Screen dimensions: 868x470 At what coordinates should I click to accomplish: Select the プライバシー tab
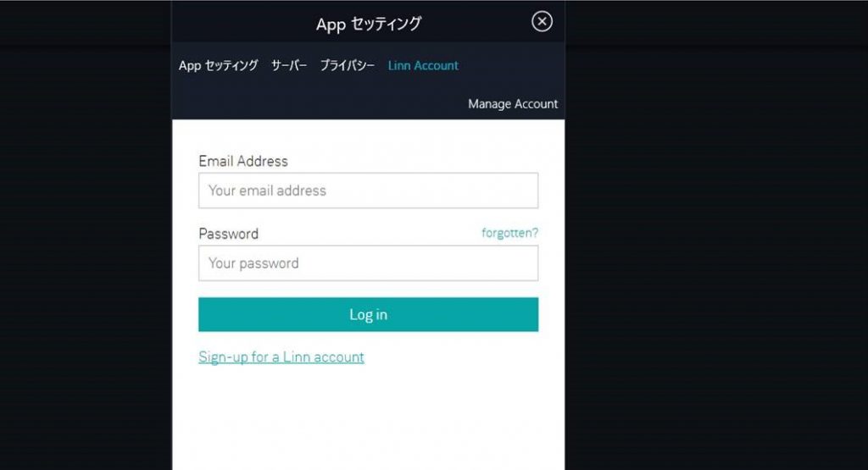(347, 65)
